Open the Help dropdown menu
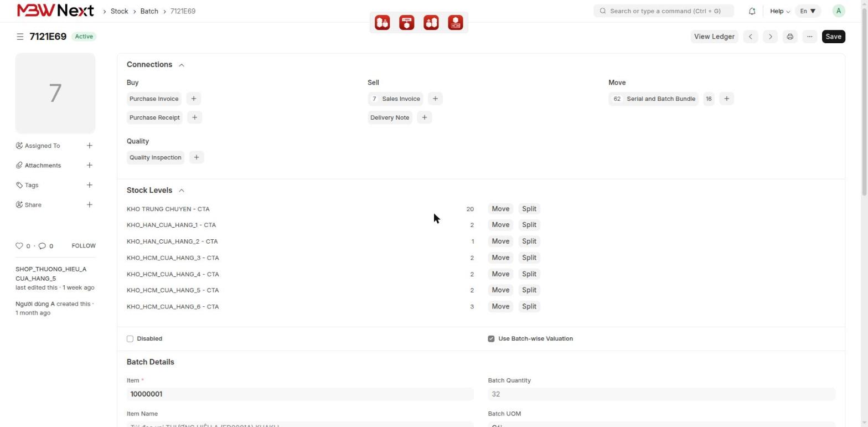This screenshot has width=868, height=427. click(x=779, y=11)
